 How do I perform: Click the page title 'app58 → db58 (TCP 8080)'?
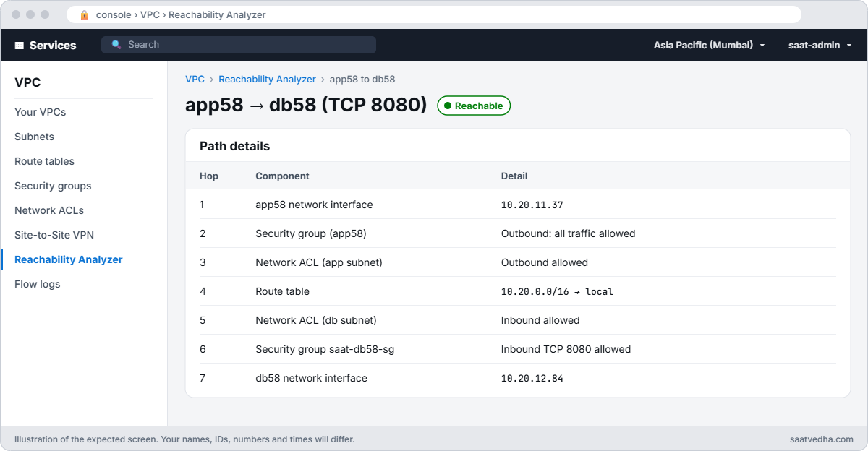pos(306,105)
